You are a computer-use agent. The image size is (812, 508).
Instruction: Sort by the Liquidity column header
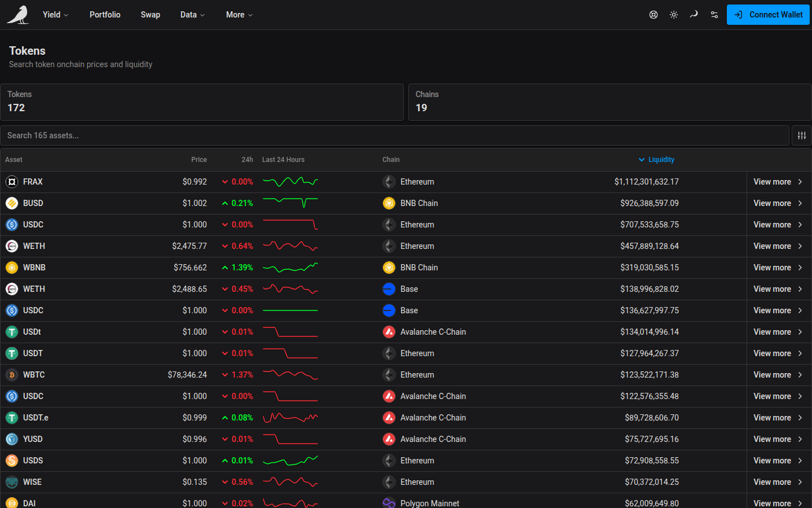point(656,160)
